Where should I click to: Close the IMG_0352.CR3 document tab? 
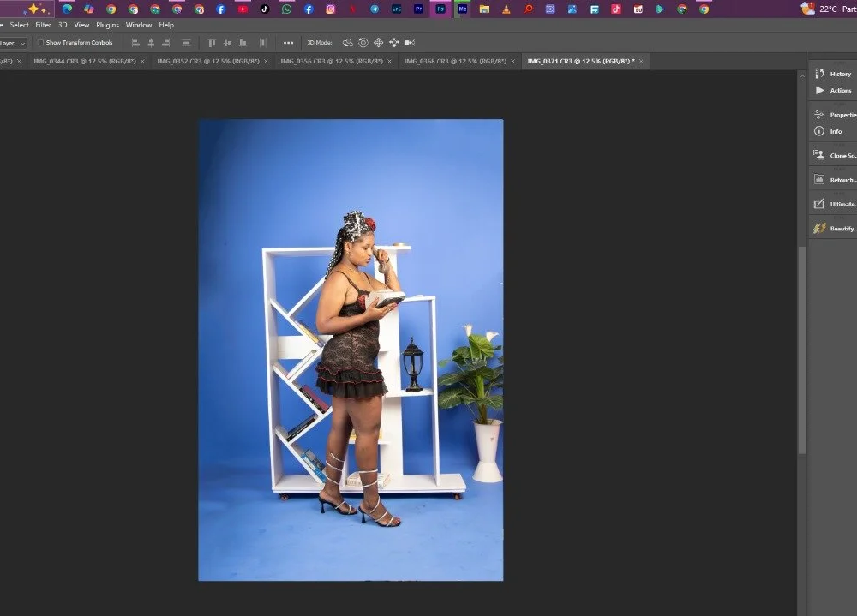[x=267, y=61]
